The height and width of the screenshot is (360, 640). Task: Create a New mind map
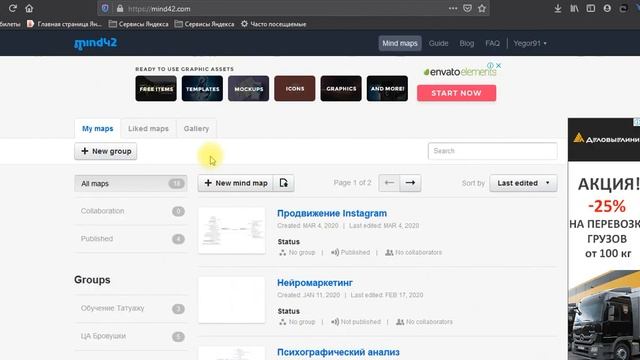236,183
